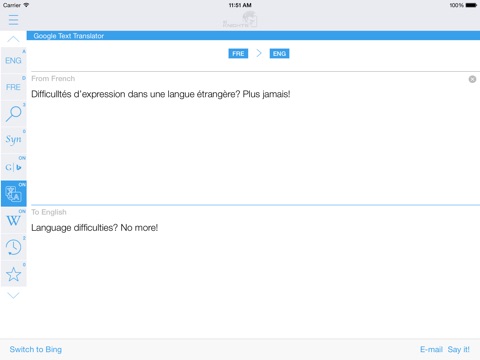Toggle the Google/Bing web search item
Image resolution: width=480 pixels, height=360 pixels.
tap(14, 167)
